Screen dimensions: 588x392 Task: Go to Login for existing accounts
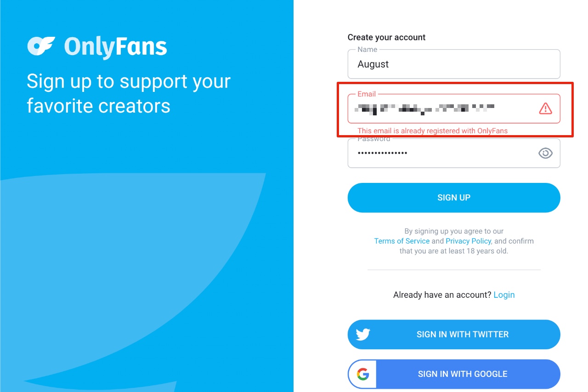tap(504, 295)
